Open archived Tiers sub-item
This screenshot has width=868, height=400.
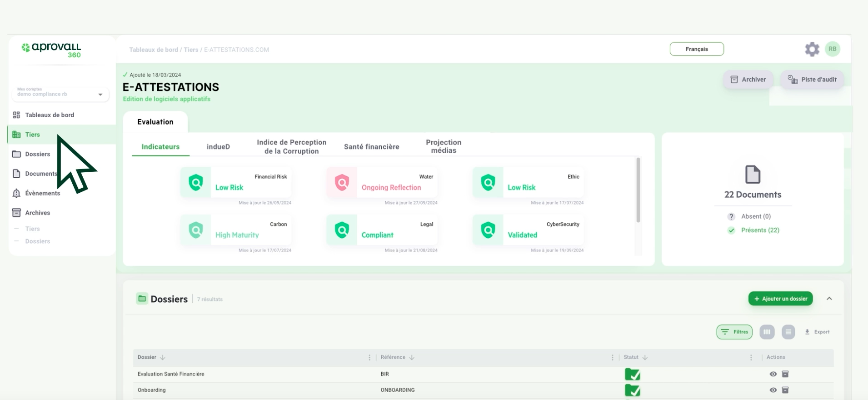click(33, 229)
